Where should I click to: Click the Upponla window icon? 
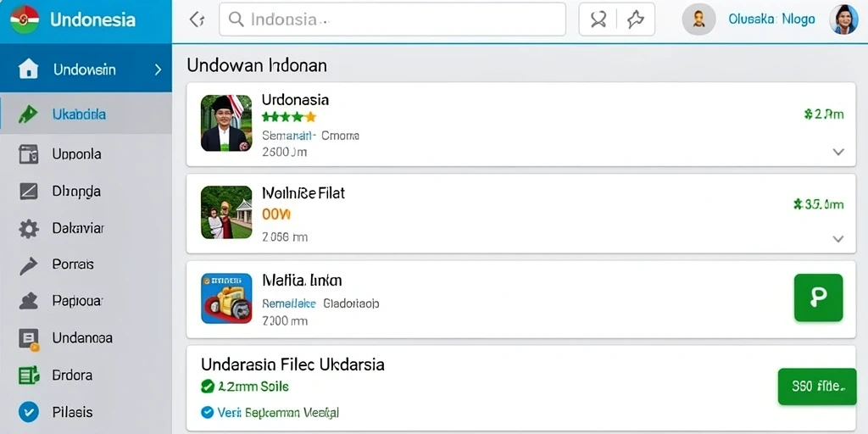click(x=28, y=154)
